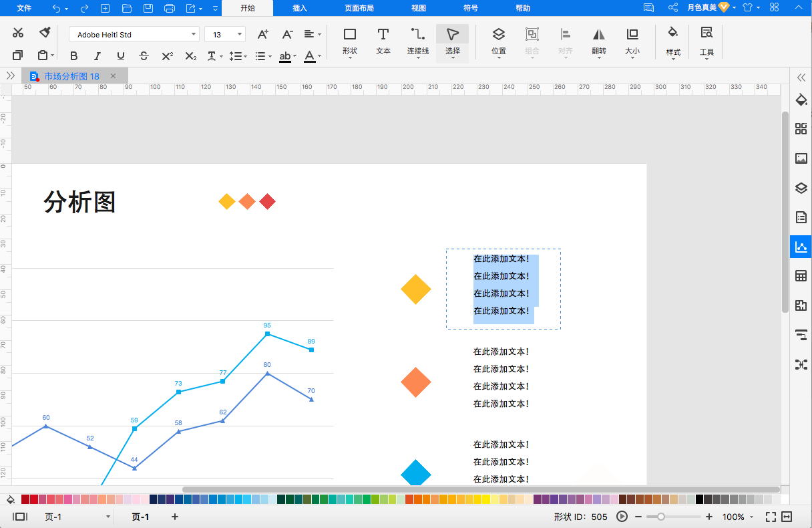This screenshot has height=528, width=812.
Task: Click the Image panel icon in sidebar
Action: (801, 159)
